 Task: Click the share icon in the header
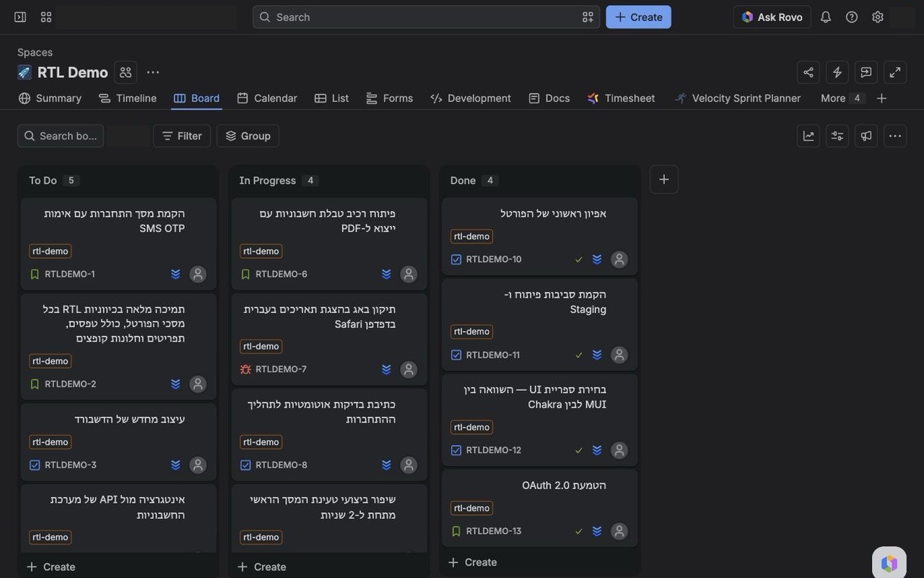click(808, 72)
